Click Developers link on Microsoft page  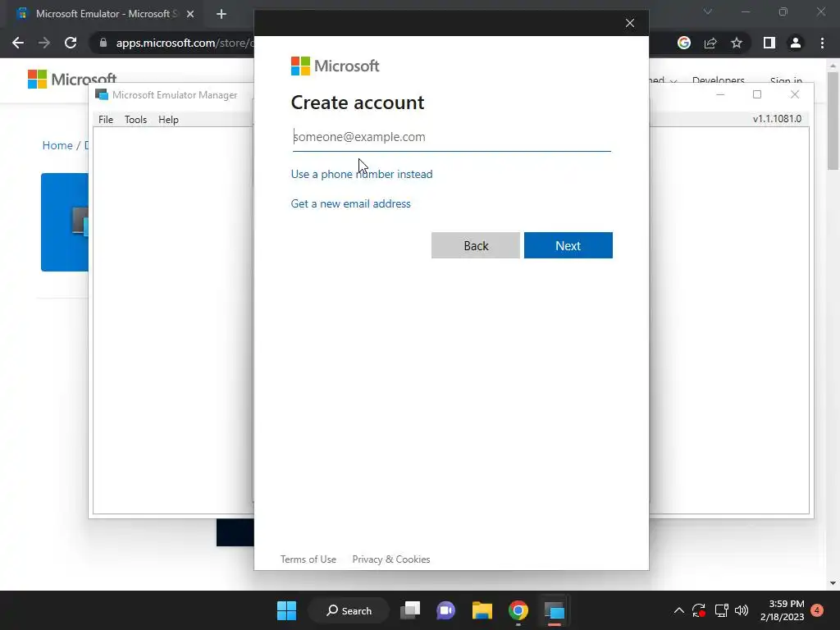click(x=718, y=80)
